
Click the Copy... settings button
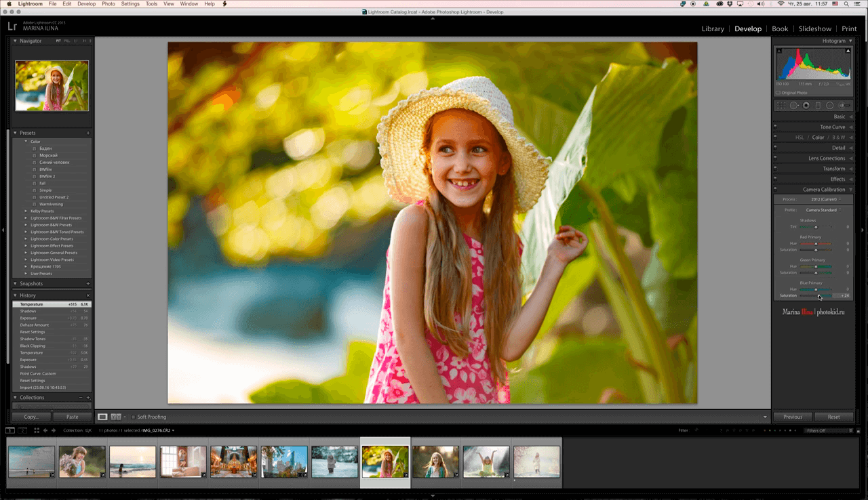31,417
